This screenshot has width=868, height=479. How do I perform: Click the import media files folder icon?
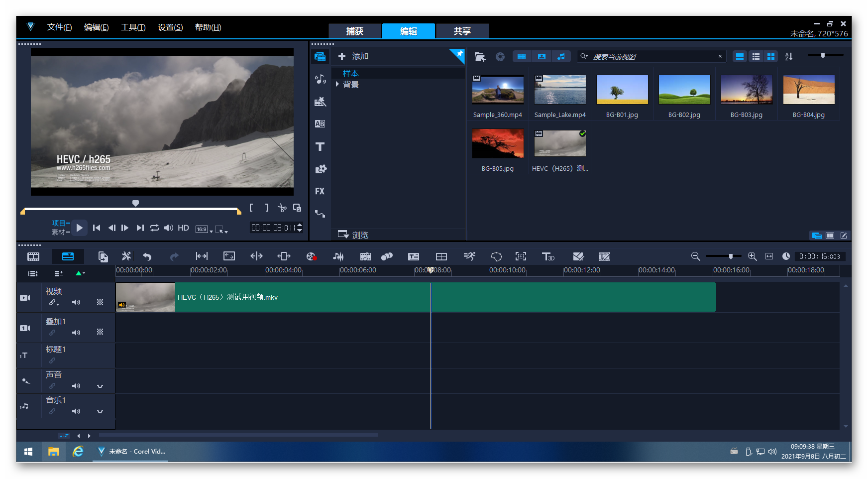tap(480, 57)
